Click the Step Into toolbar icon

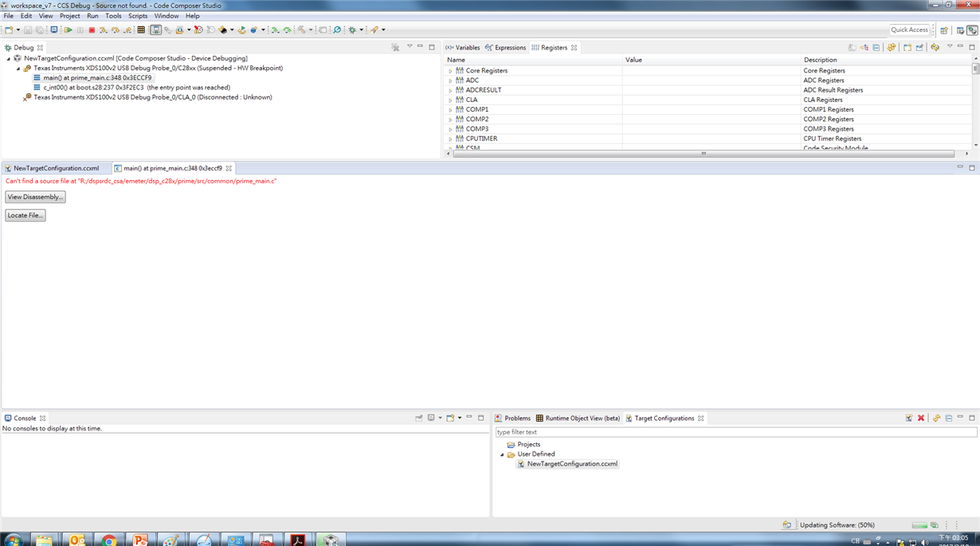coord(103,29)
